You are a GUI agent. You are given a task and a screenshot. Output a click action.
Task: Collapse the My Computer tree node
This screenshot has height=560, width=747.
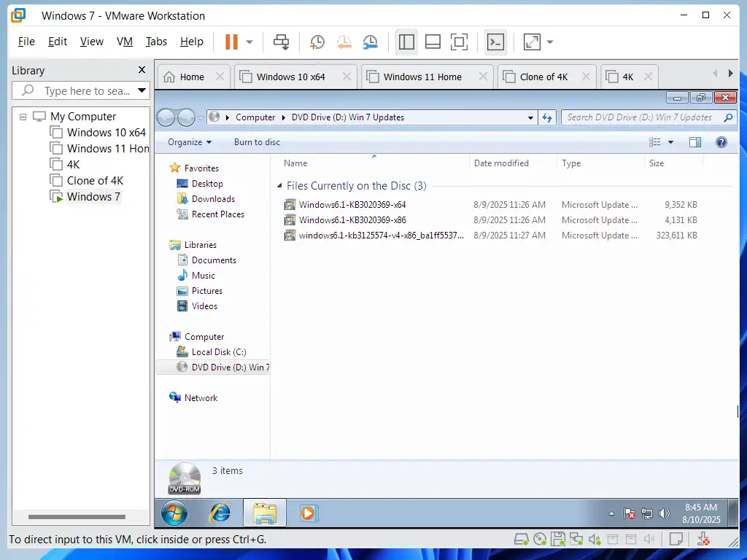point(23,117)
